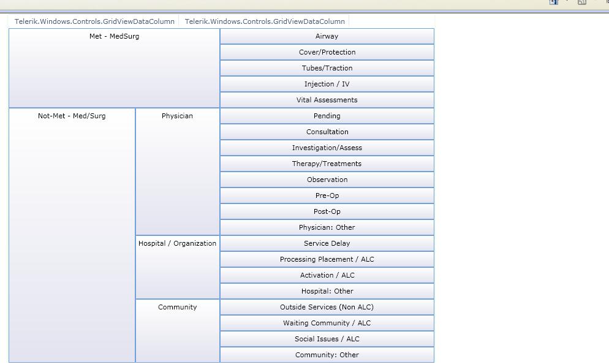
Task: Choose the Investigation/Assess row
Action: (327, 148)
